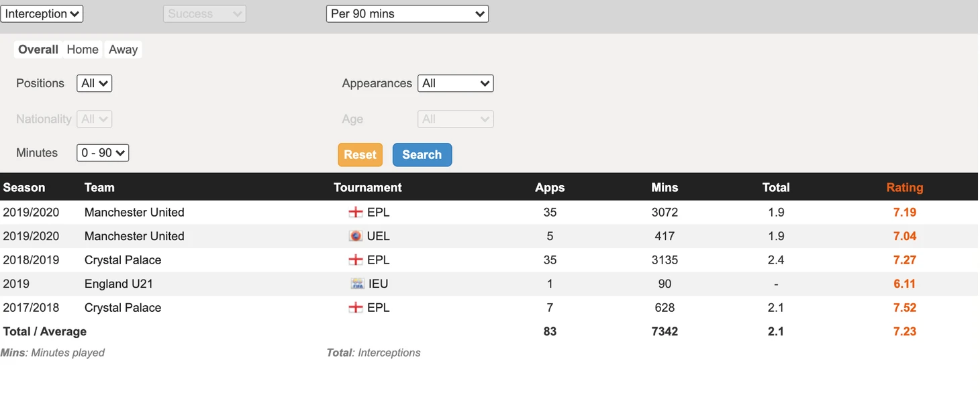980x395 pixels.
Task: Click the UEL tournament icon
Action: 356,236
